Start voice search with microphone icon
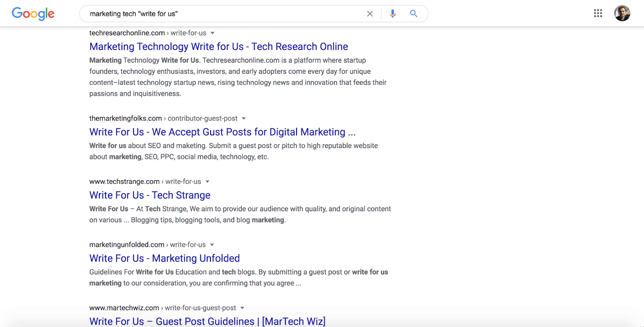 [392, 14]
